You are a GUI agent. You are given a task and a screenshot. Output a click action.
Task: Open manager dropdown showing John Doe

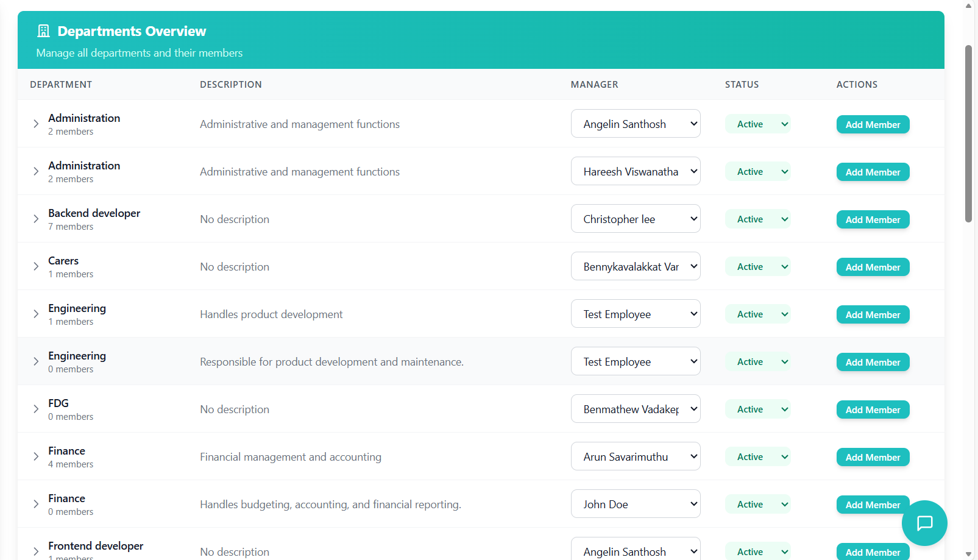[635, 504]
